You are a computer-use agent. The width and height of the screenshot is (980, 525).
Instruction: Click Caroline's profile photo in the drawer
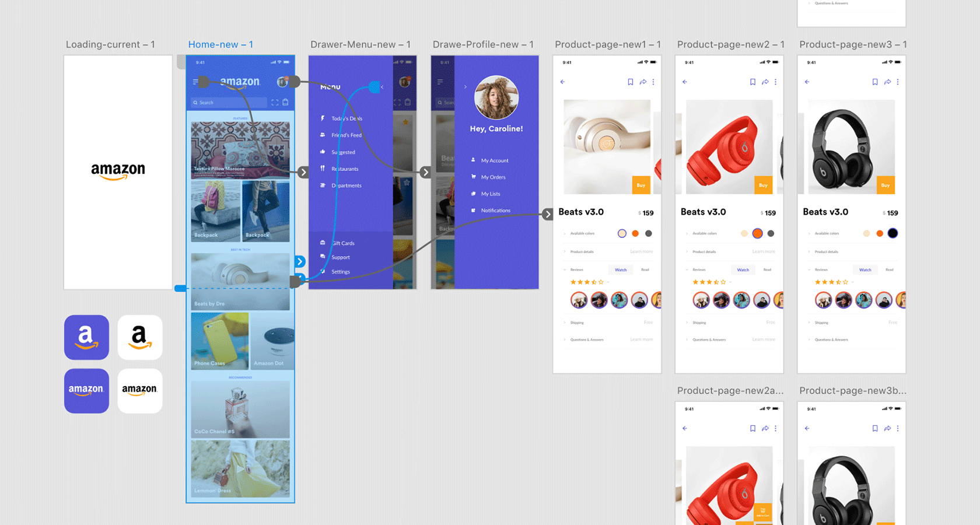coord(496,97)
